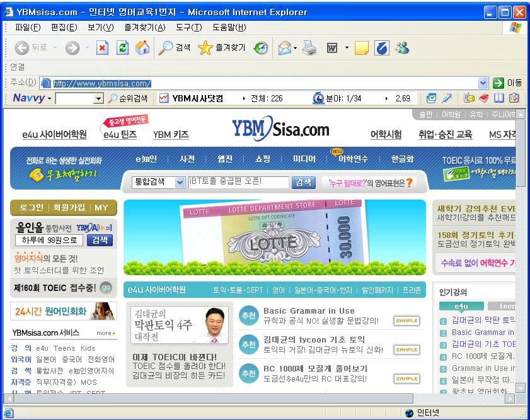Click the Mail envelope icon
The width and height of the screenshot is (530, 420).
(x=285, y=48)
